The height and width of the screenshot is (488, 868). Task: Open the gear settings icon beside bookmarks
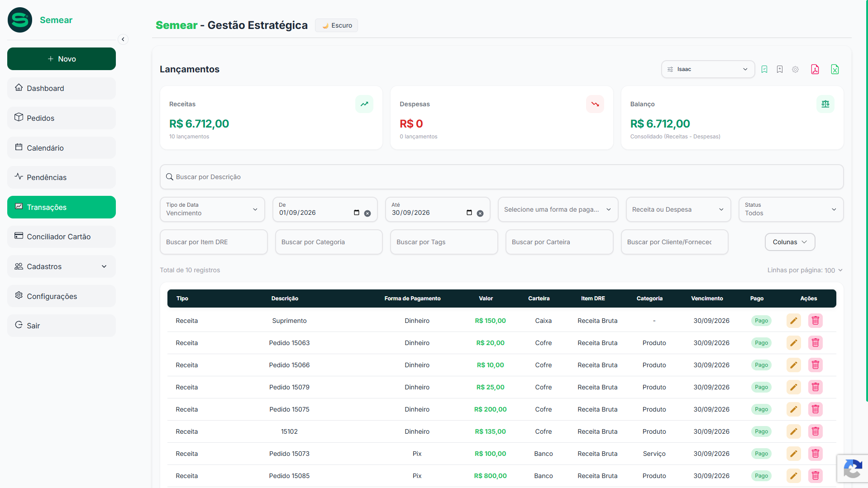[x=795, y=69]
